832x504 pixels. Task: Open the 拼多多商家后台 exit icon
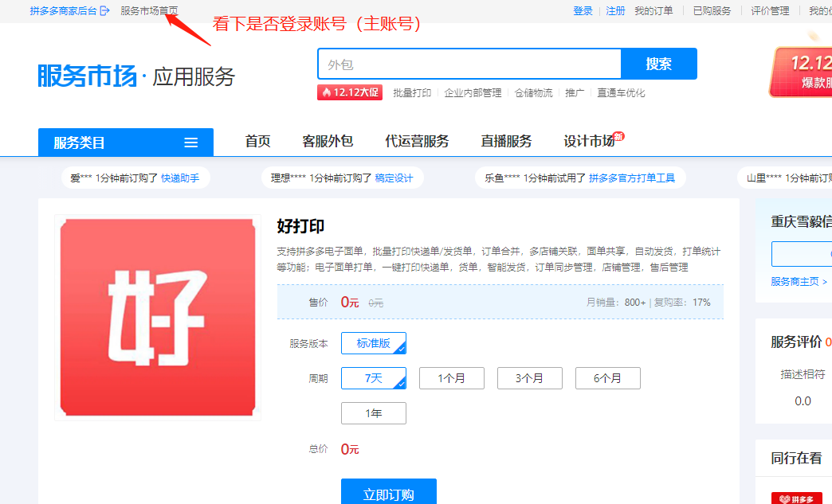coord(104,10)
